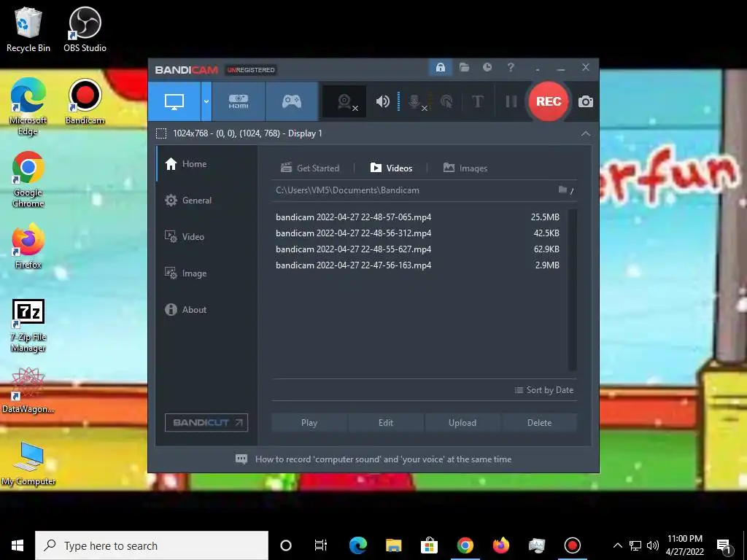
Task: Open the notification center icon
Action: 724,546
